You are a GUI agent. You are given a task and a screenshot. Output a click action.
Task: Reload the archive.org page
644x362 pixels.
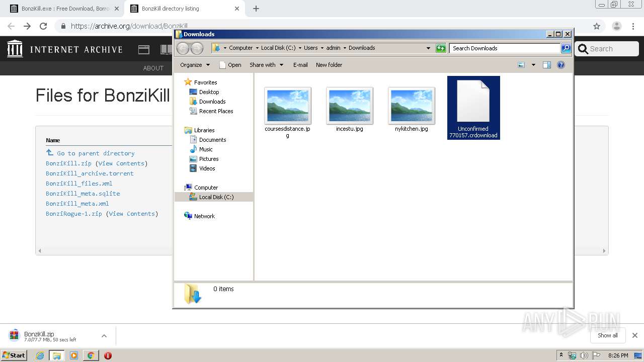[43, 26]
